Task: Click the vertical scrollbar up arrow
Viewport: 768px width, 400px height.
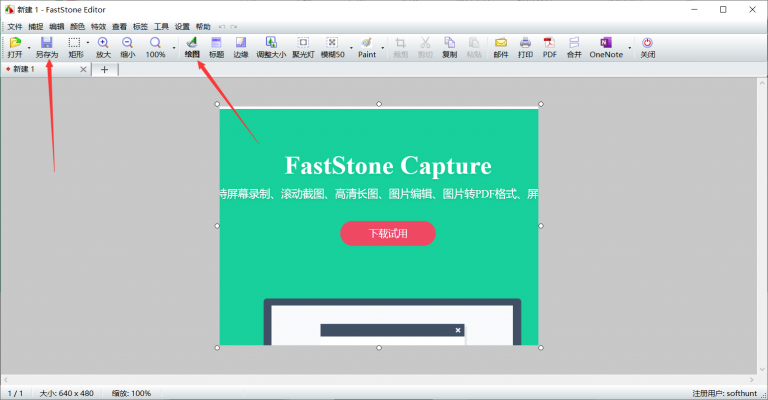Action: coord(762,83)
